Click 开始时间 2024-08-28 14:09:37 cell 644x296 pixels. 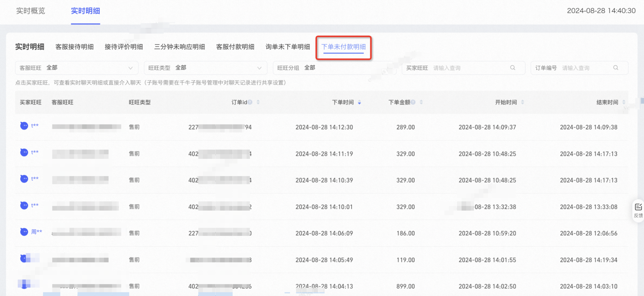(x=487, y=127)
